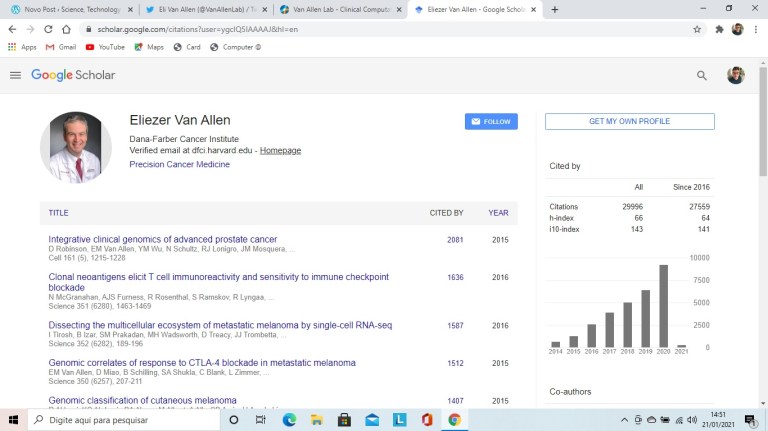768x431 pixels.
Task: Open the volume control in tray
Action: [692, 420]
